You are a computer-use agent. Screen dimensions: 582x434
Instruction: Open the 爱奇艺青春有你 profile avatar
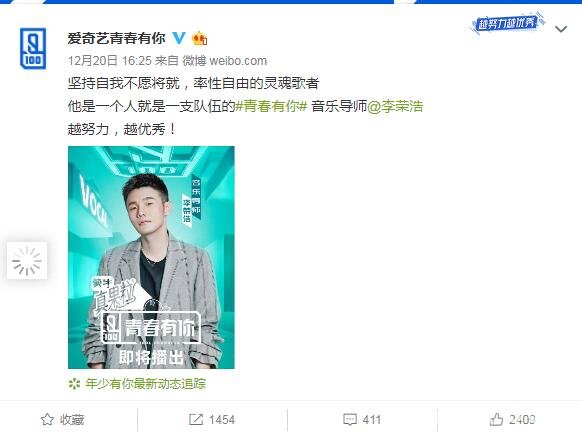(33, 49)
